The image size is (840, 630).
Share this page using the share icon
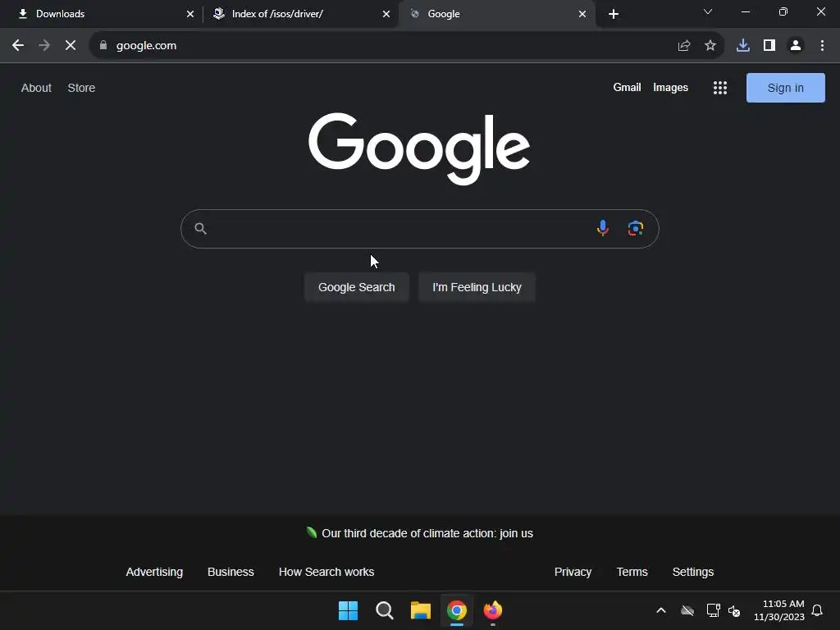(684, 46)
